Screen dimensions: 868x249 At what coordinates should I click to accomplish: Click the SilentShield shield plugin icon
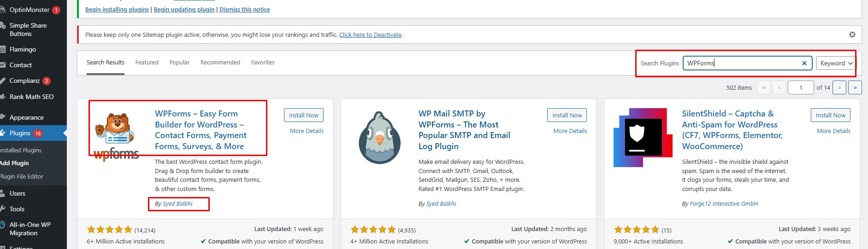click(640, 137)
